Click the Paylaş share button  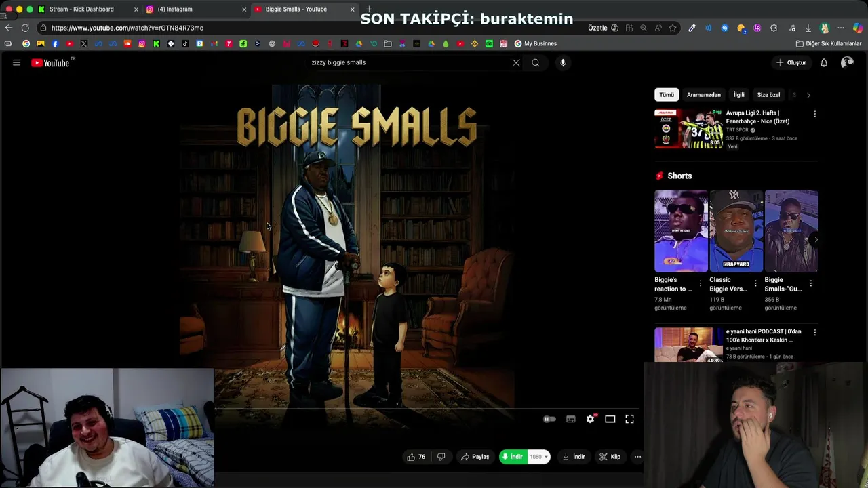pos(475,457)
